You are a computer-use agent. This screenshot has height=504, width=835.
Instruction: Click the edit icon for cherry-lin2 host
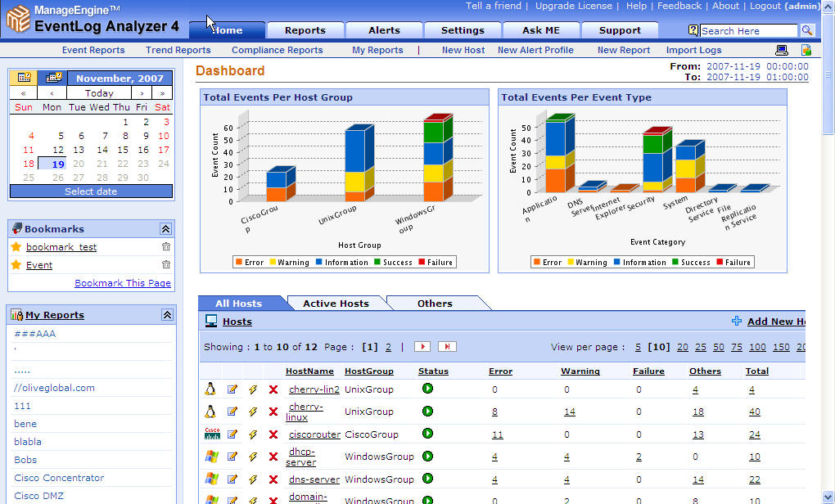232,389
